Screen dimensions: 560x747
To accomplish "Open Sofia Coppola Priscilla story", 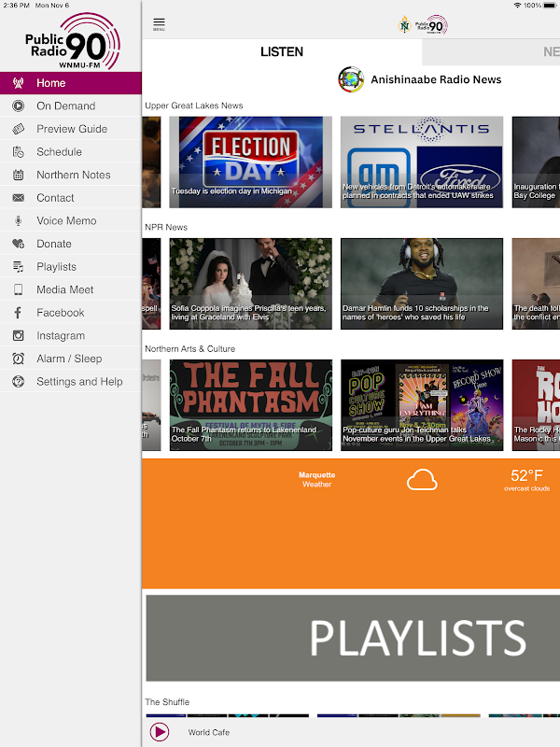I will coord(250,284).
